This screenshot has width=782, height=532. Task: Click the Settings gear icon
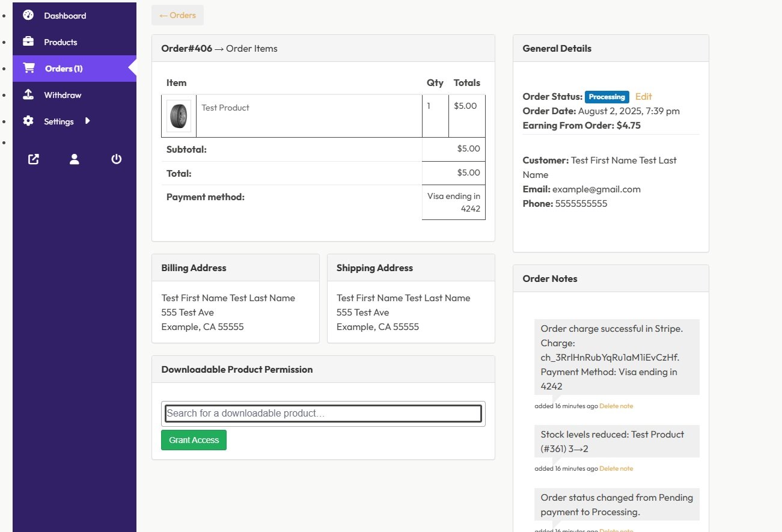[x=28, y=121]
